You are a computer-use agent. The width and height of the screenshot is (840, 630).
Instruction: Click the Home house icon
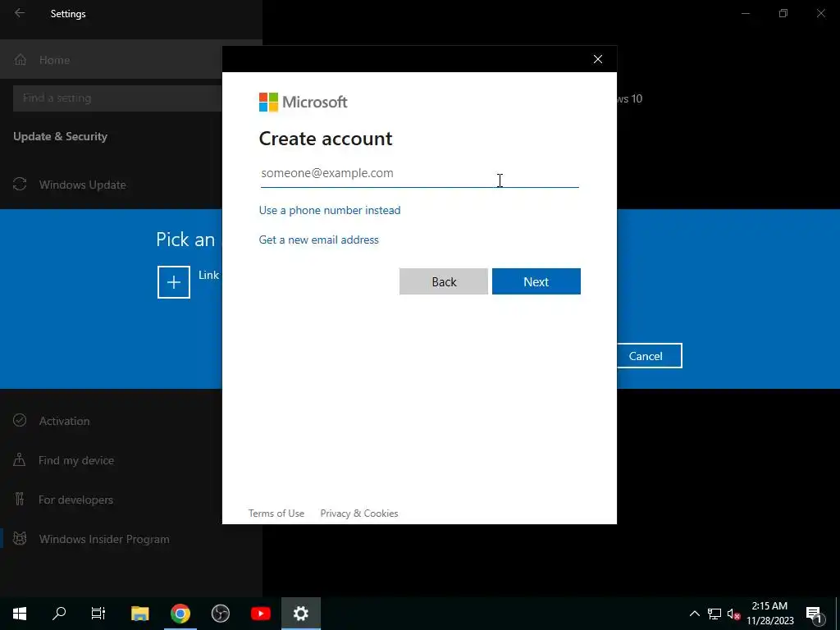(x=21, y=59)
